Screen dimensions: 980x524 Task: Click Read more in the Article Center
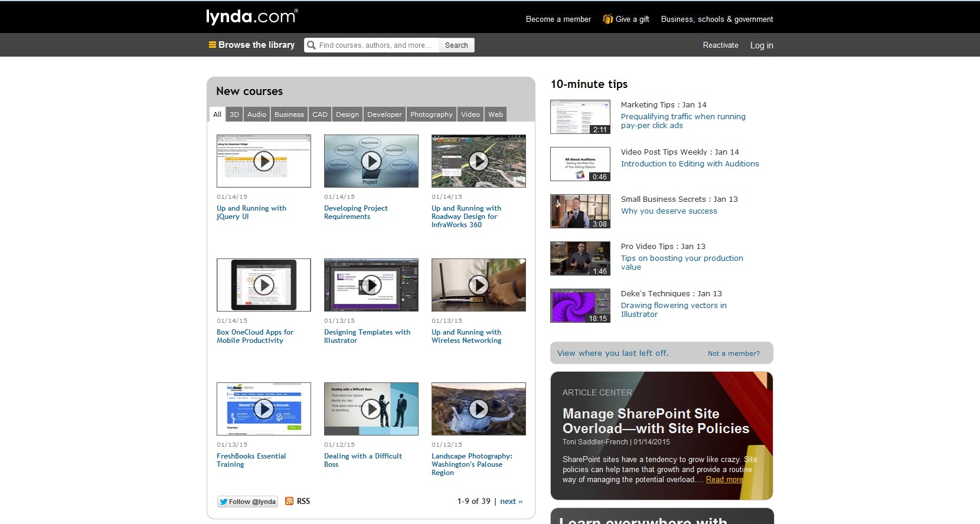coord(724,479)
